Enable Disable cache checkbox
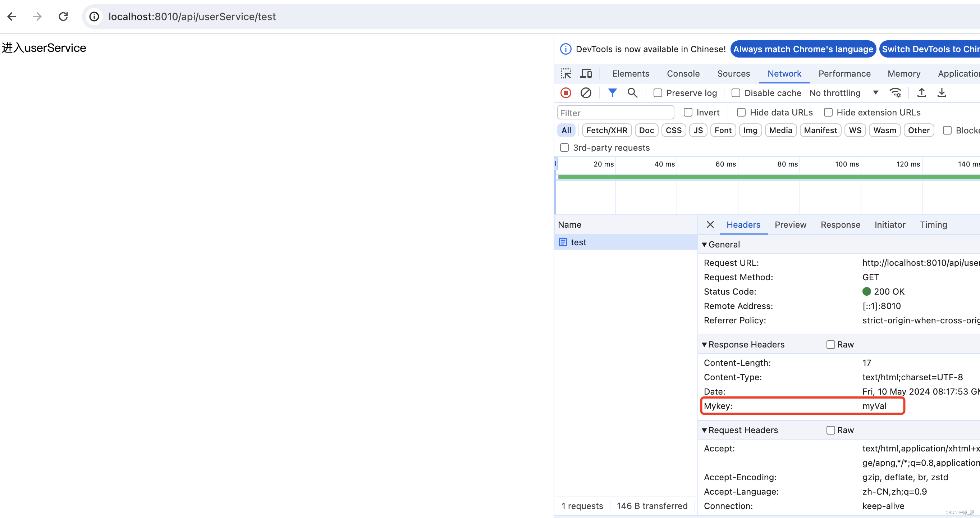Viewport: 980px width, 518px height. (736, 93)
